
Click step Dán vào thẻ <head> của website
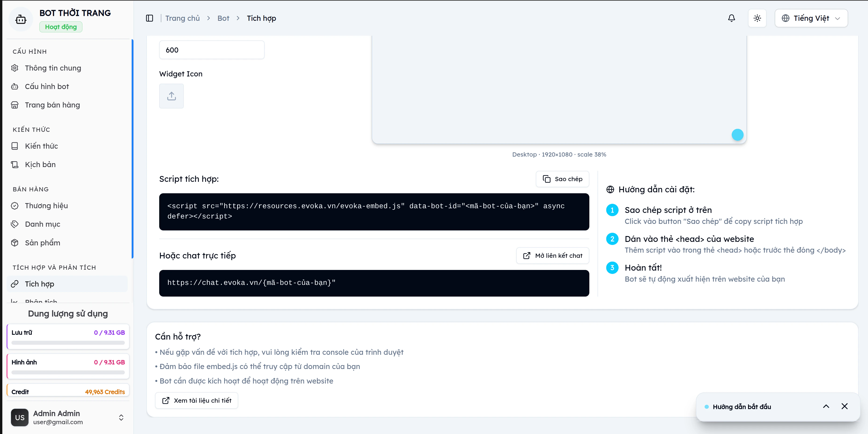pyautogui.click(x=689, y=239)
